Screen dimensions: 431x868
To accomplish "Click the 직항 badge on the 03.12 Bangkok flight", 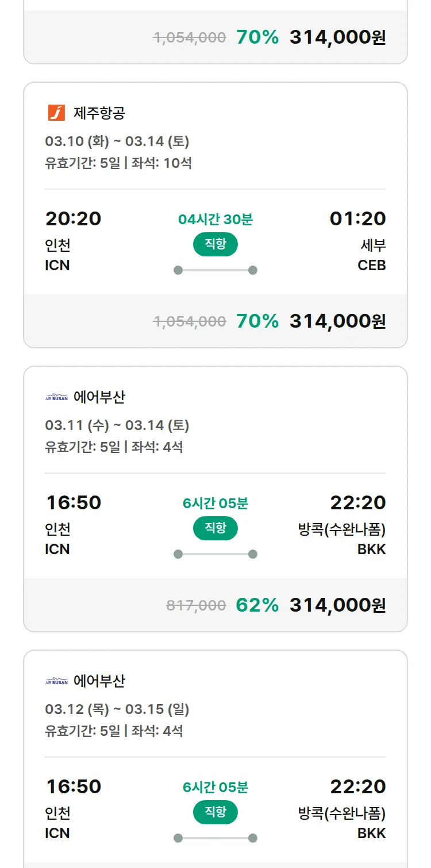I will (215, 812).
